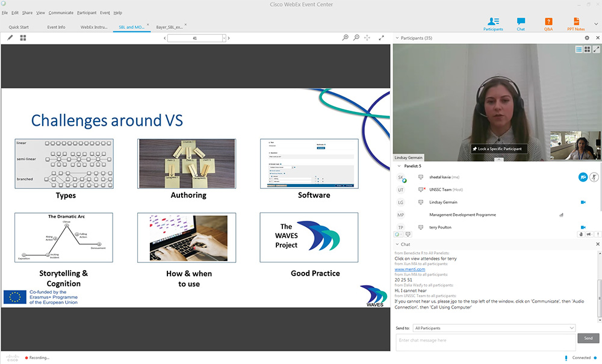This screenshot has width=602, height=364.
Task: Switch video to grid view
Action: click(x=587, y=49)
